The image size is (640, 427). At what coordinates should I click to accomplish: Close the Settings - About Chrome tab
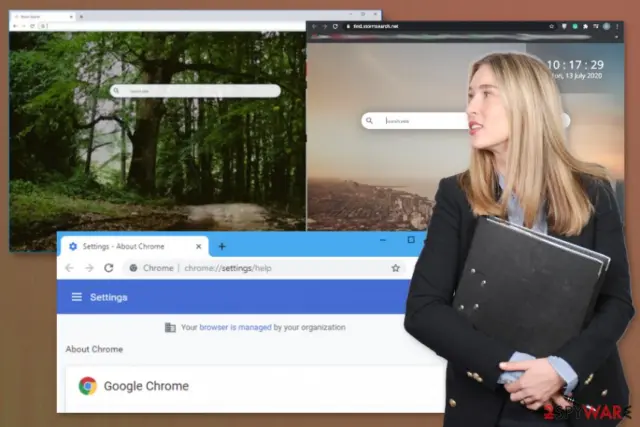(198, 246)
